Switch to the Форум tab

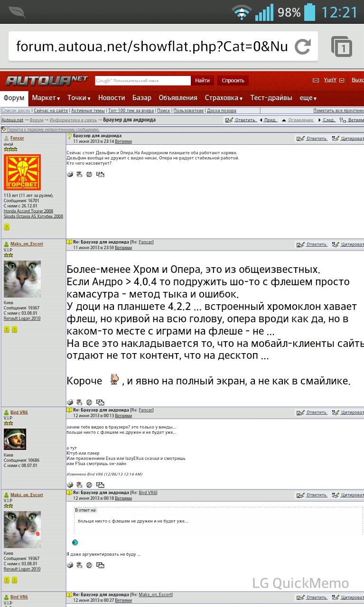(14, 98)
